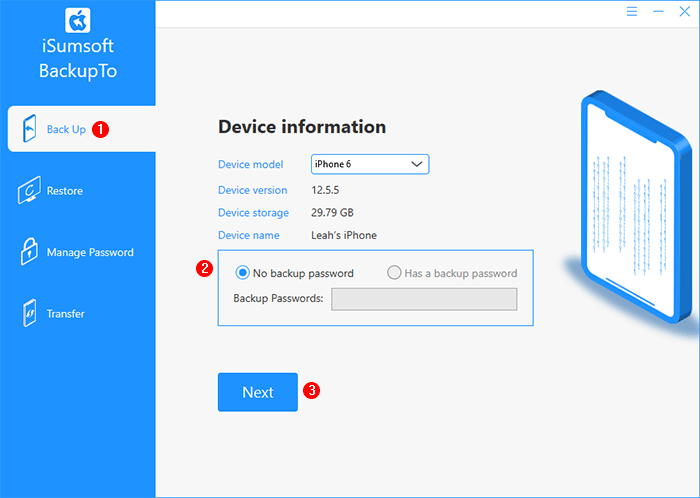700x498 pixels.
Task: Click the Device version value 12.5.5
Action: coord(325,190)
